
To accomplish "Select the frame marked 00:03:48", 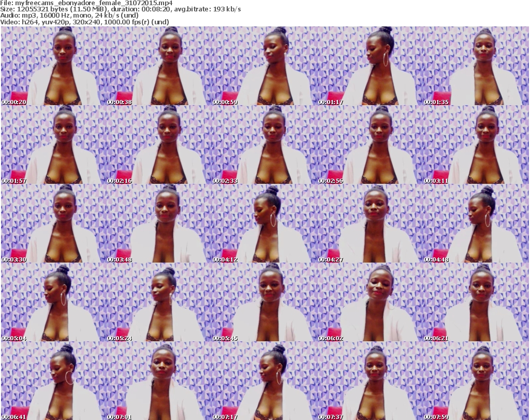I will [159, 223].
